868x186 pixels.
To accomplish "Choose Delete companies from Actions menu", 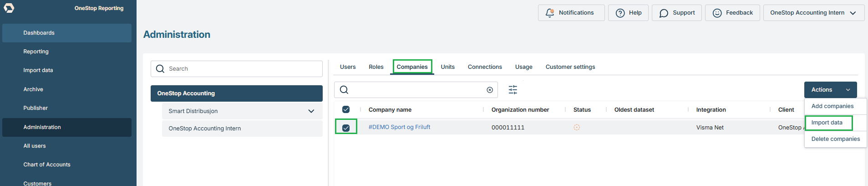I will point(835,139).
